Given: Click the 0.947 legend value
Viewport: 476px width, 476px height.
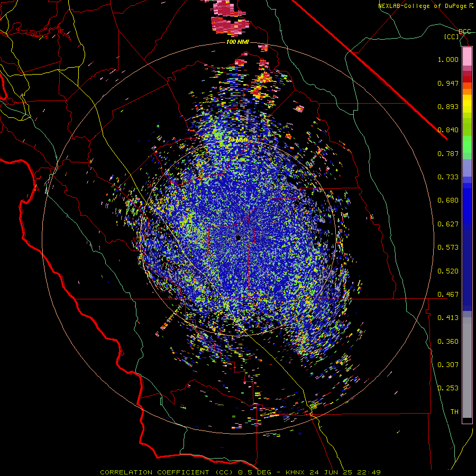Looking at the screenshot, I should (448, 83).
